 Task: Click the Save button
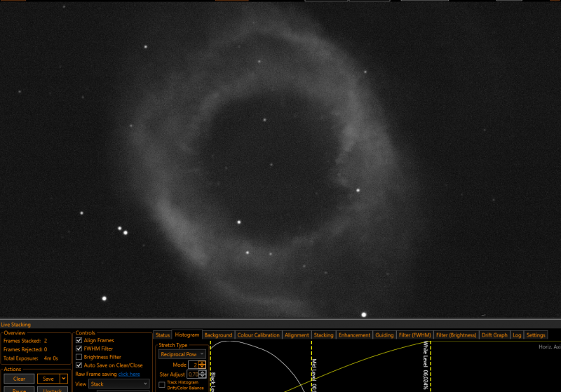[x=48, y=379]
